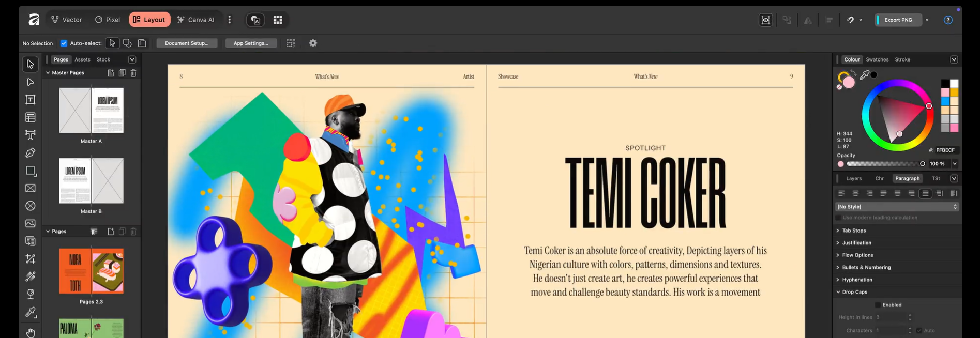Select the Picture Frame Rectangle tool
This screenshot has height=338, width=980.
(31, 188)
